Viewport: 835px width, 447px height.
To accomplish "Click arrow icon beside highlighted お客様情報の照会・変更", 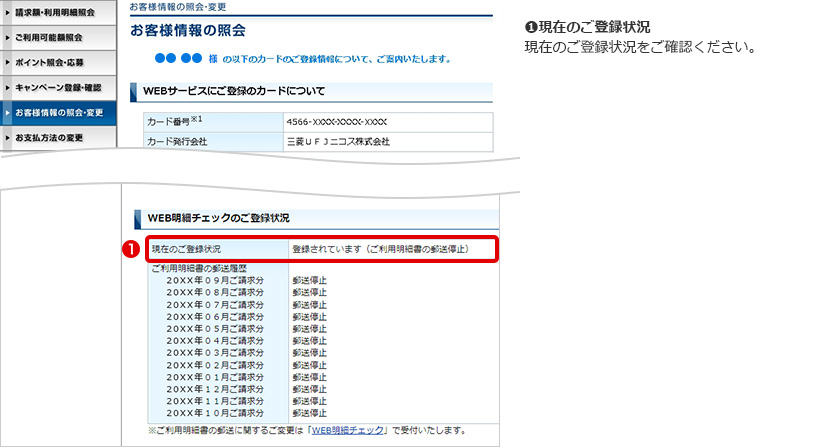I will coord(7,112).
